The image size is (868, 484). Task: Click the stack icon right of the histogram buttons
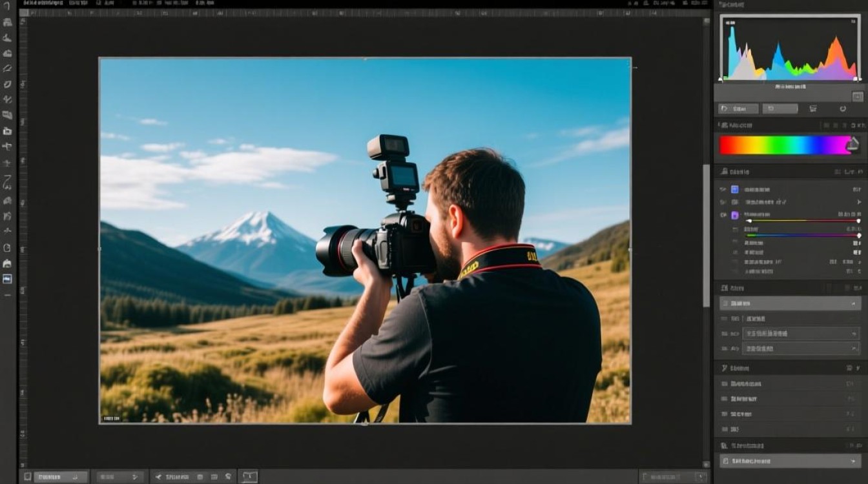pyautogui.click(x=813, y=109)
